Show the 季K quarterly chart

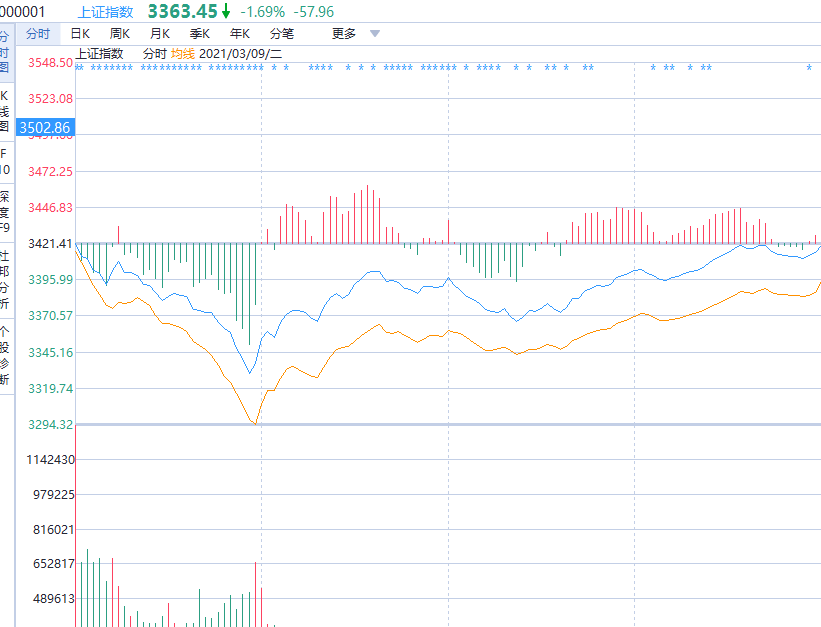(x=200, y=33)
